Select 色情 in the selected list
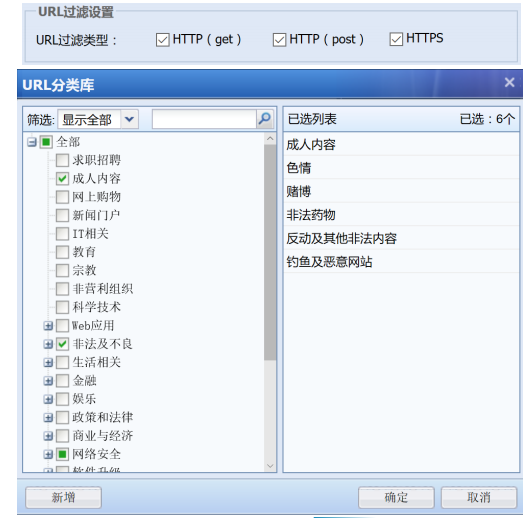 click(x=401, y=168)
